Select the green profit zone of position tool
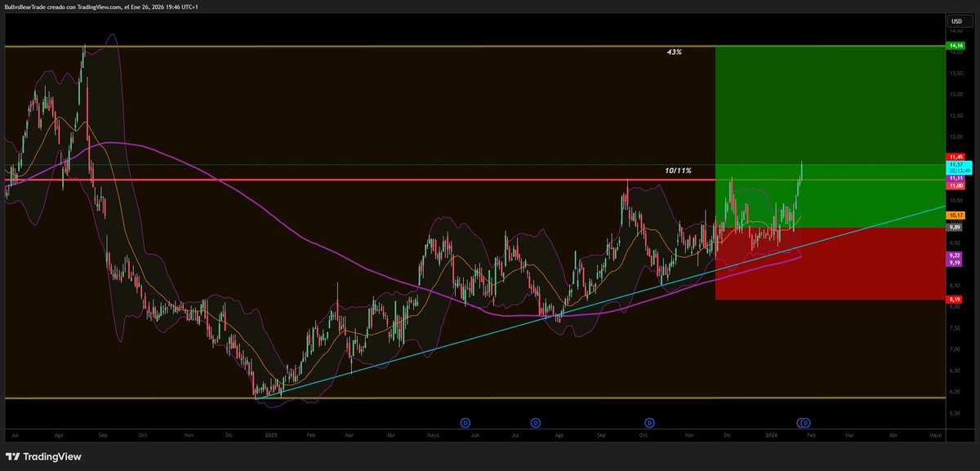Screen dimensions: 980x471 click(x=829, y=136)
